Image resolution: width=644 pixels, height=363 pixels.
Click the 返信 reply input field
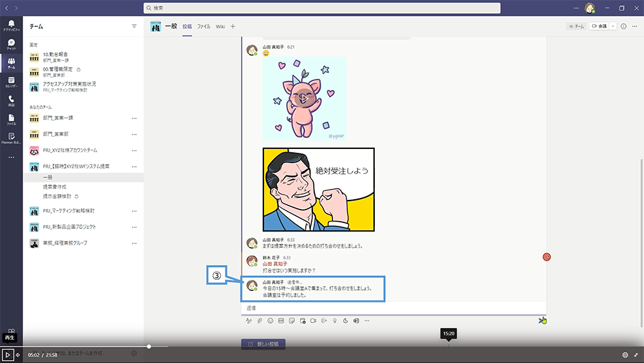click(x=393, y=308)
